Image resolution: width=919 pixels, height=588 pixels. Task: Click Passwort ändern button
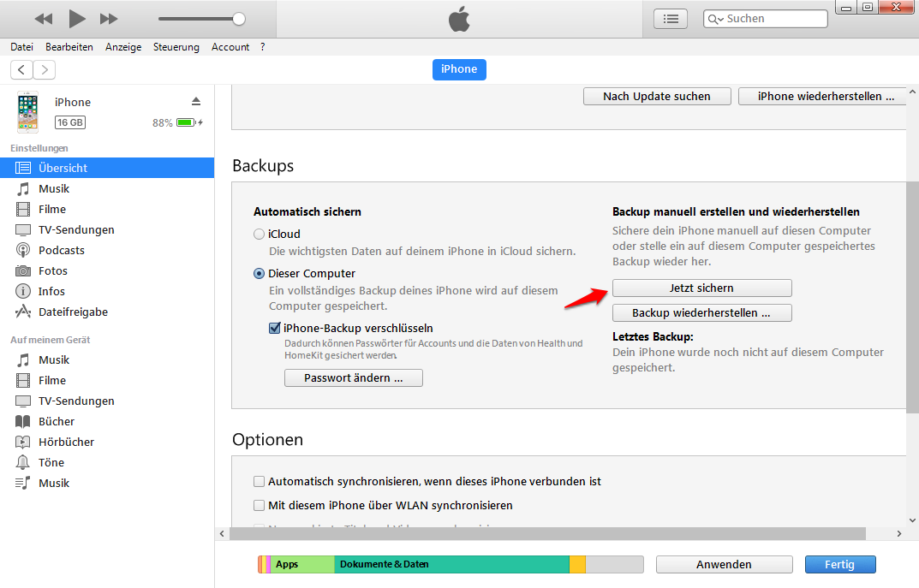coord(354,377)
